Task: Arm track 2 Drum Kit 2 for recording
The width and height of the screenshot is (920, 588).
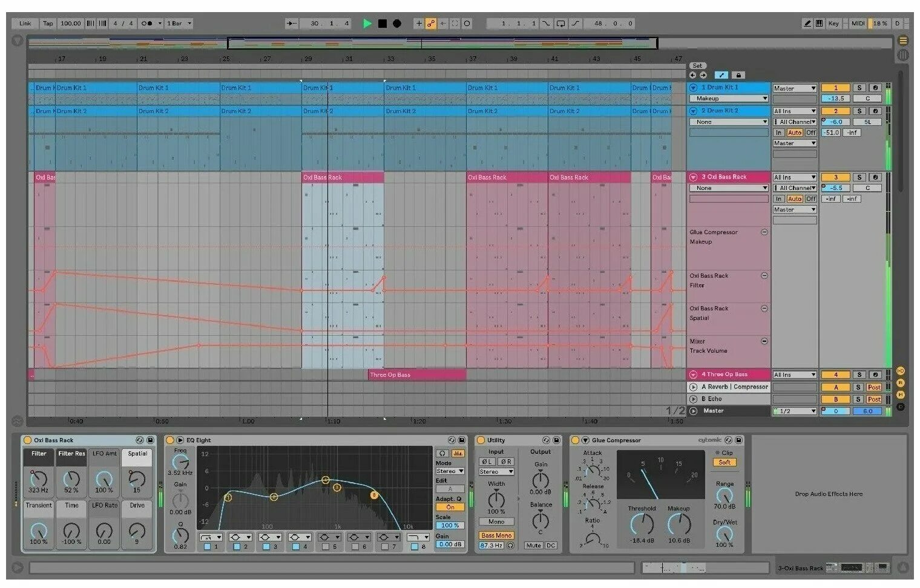Action: click(875, 111)
